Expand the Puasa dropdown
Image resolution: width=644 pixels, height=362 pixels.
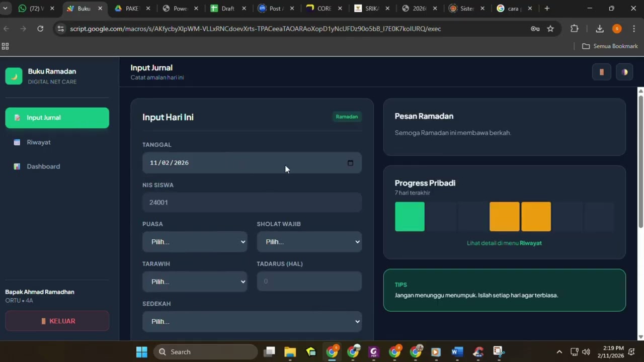coord(195,242)
